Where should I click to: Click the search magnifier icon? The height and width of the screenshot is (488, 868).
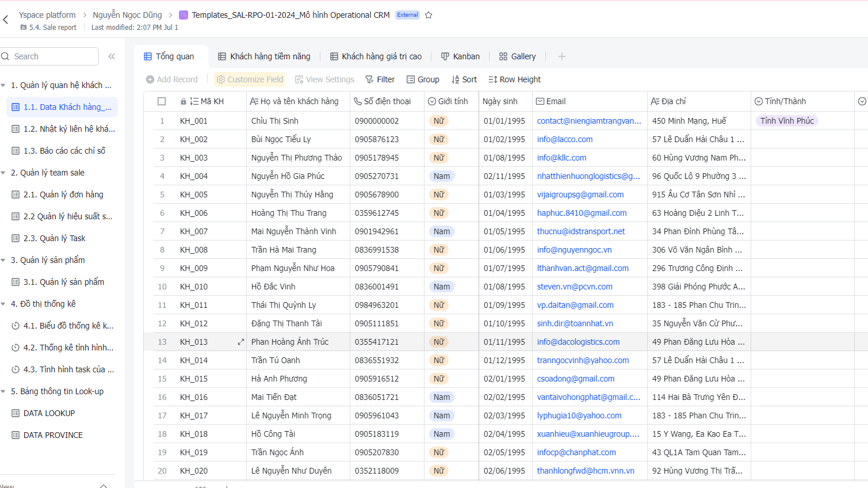tap(6, 56)
